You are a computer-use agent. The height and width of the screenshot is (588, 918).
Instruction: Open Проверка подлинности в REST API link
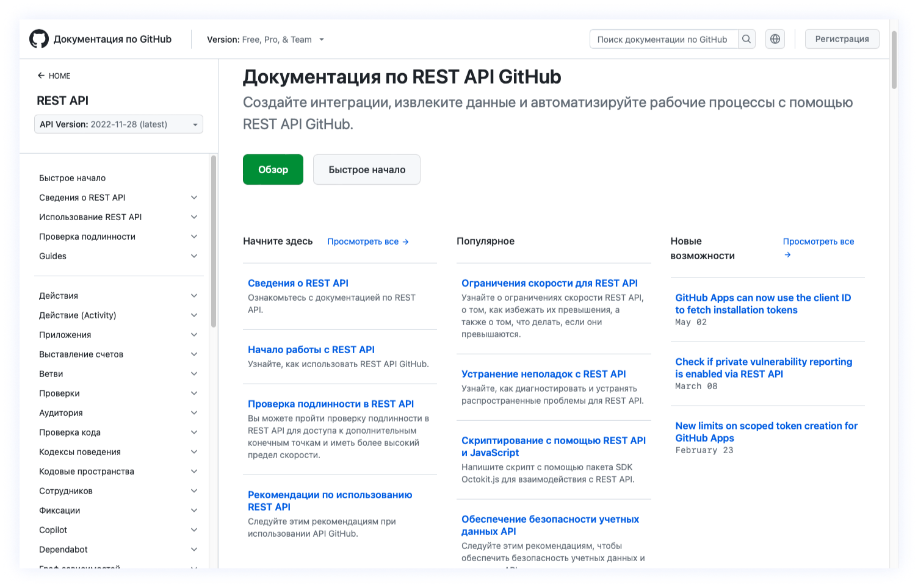(331, 404)
